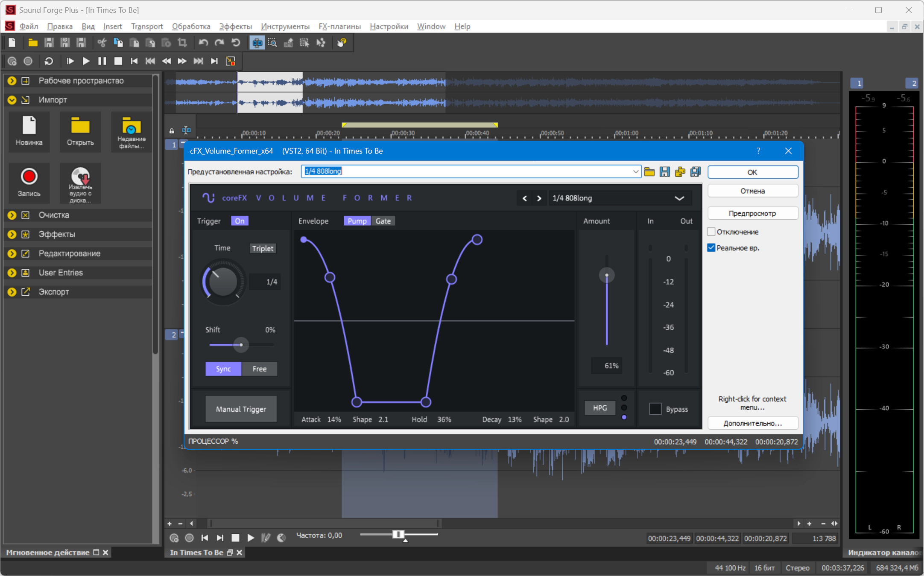Select Pump envelope mode
Screen dimensions: 924x576
[357, 221]
